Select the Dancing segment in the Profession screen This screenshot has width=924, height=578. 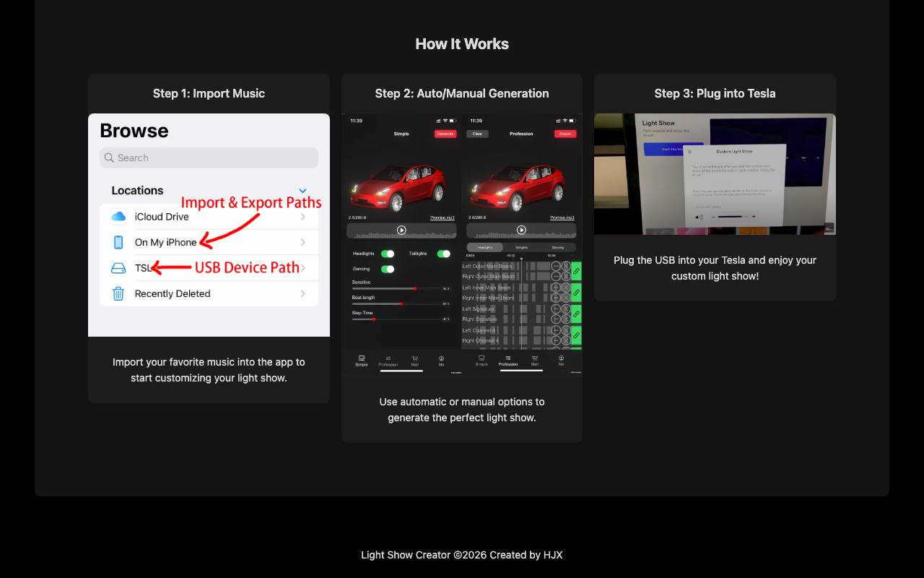[558, 247]
